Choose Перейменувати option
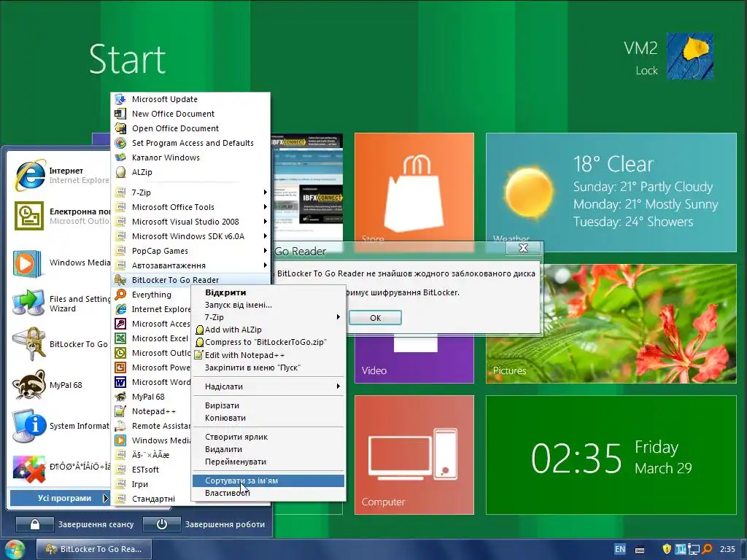The height and width of the screenshot is (560, 747). point(268,462)
